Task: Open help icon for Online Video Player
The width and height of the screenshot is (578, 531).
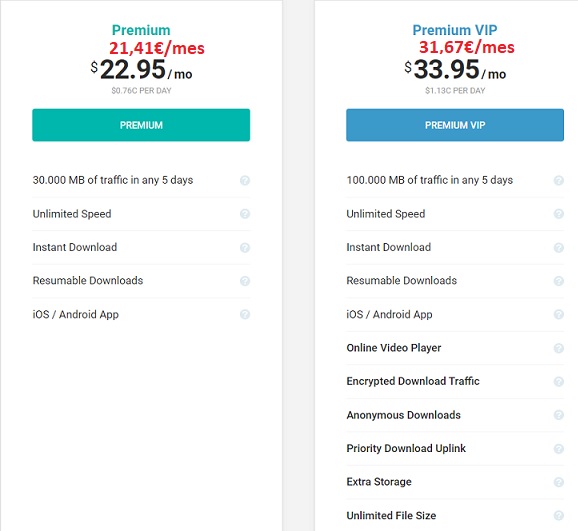Action: coord(559,348)
